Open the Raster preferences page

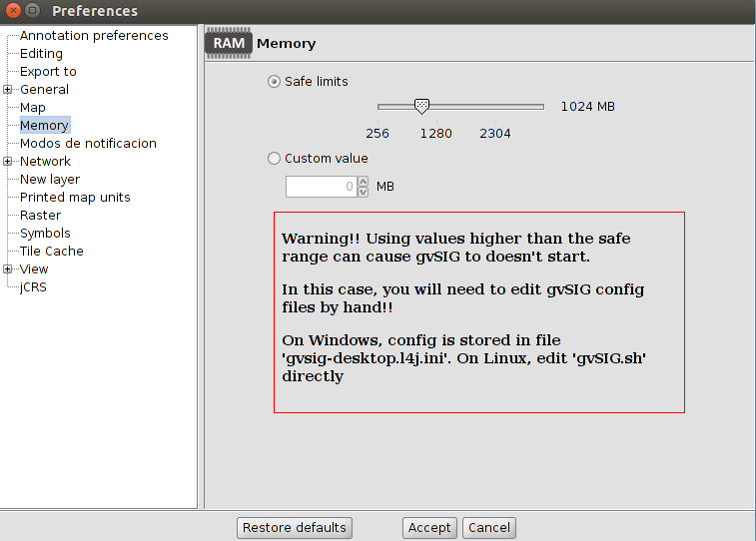pos(40,216)
